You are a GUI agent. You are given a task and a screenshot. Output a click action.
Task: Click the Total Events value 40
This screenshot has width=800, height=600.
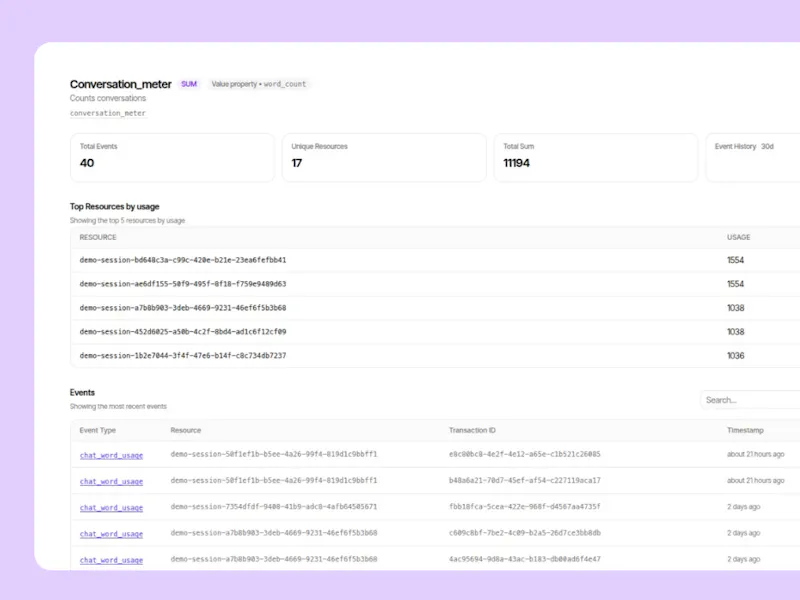pos(87,163)
